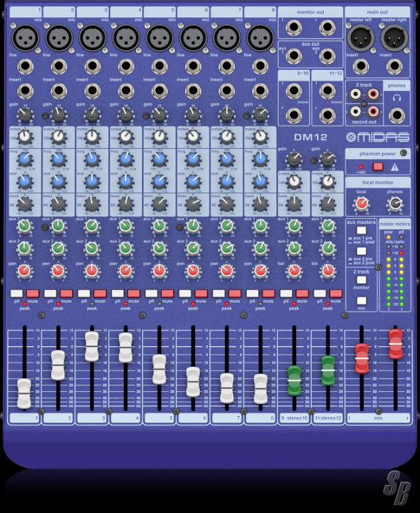
Task: Click channel 5 blue mid knob
Action: (159, 181)
